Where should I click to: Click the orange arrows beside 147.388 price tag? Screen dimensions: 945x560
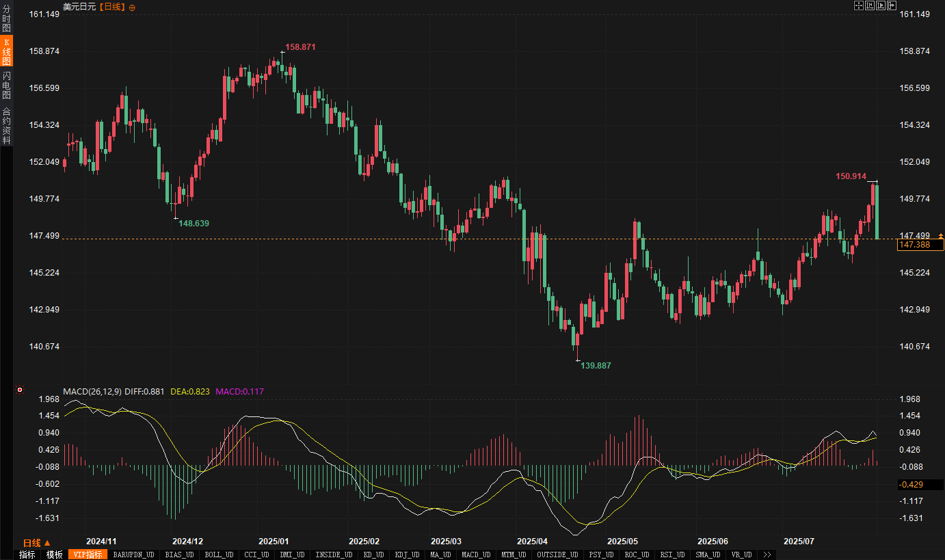click(940, 237)
